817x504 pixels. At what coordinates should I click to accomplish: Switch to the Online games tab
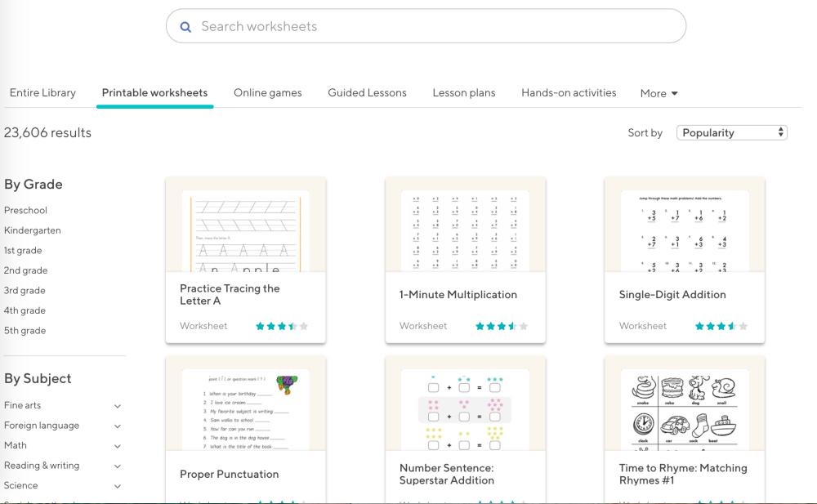pos(267,93)
